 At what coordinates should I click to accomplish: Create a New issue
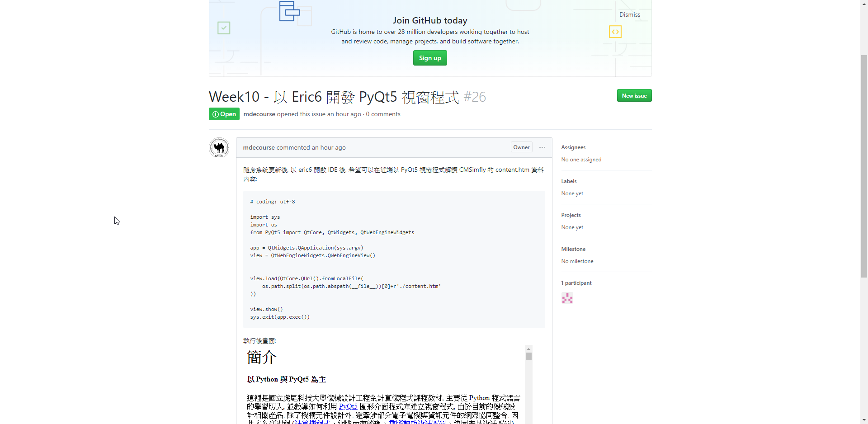pos(634,95)
